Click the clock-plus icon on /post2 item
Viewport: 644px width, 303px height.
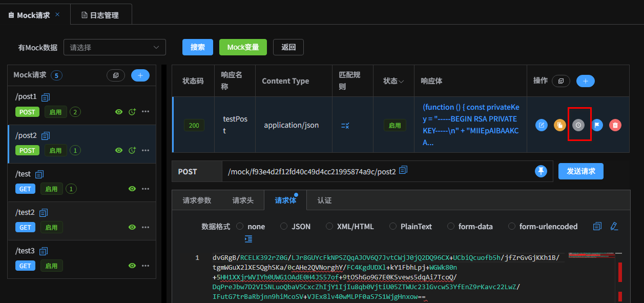tap(132, 150)
